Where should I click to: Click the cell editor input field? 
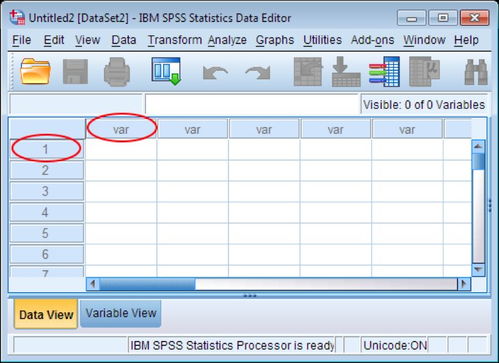coord(252,104)
